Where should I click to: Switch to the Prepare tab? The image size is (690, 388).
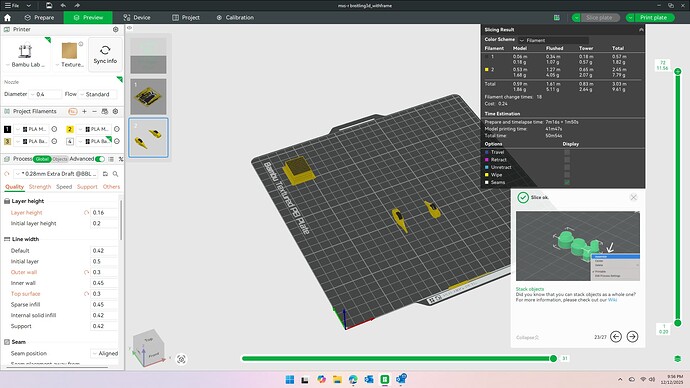tap(39, 18)
